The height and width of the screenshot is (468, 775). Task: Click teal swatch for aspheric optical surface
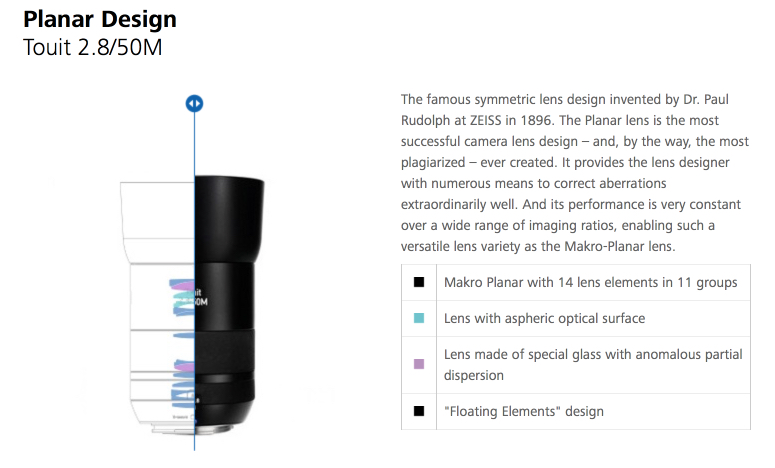(419, 318)
